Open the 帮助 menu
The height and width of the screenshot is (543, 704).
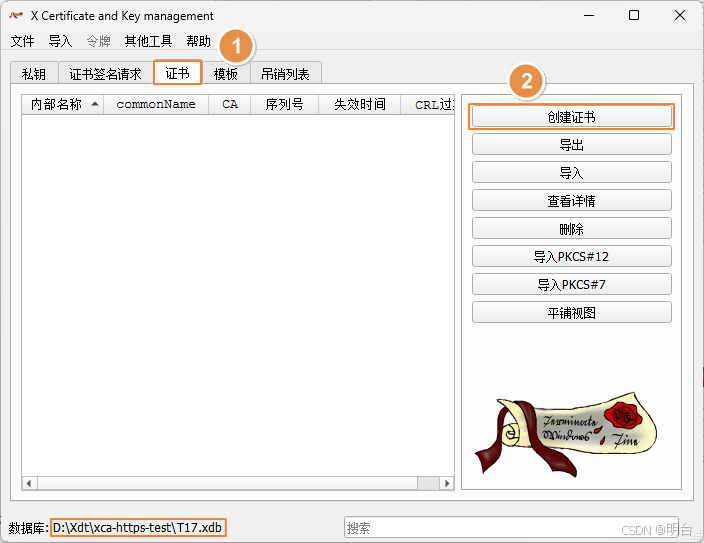coord(198,41)
